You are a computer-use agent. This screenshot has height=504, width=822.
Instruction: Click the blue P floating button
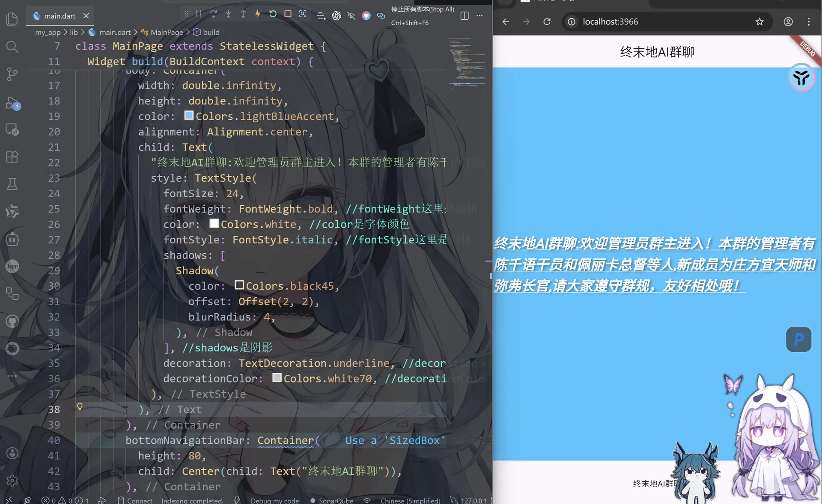pyautogui.click(x=798, y=339)
